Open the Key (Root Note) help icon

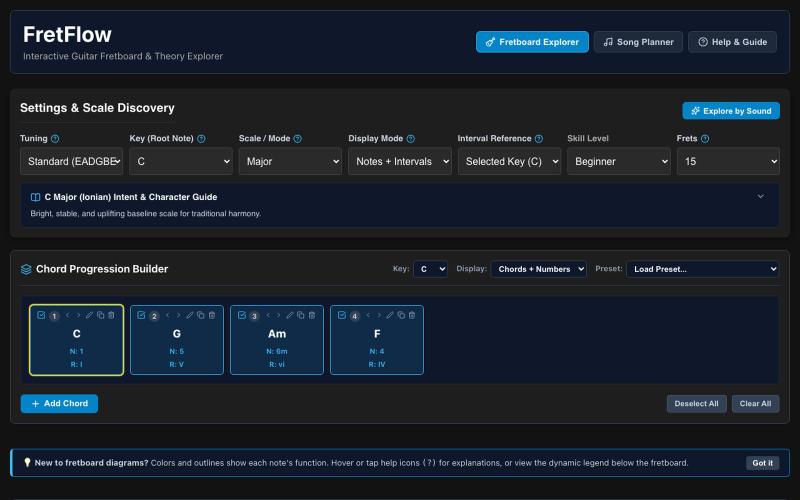[201, 139]
